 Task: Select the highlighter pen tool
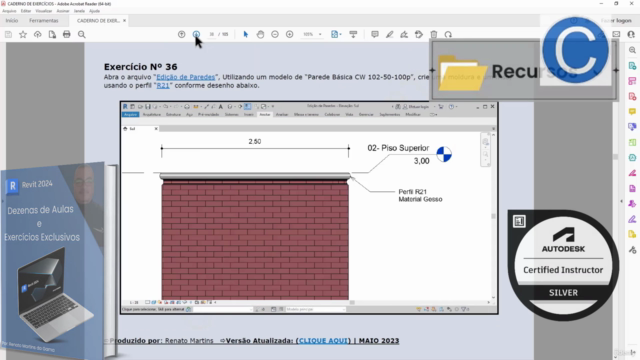389,34
